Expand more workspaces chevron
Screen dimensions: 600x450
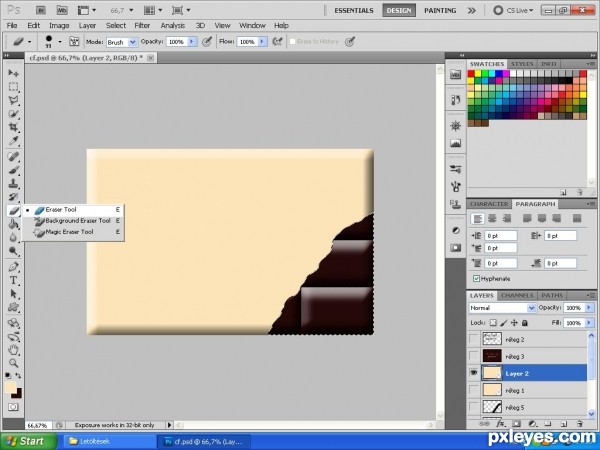[x=471, y=10]
